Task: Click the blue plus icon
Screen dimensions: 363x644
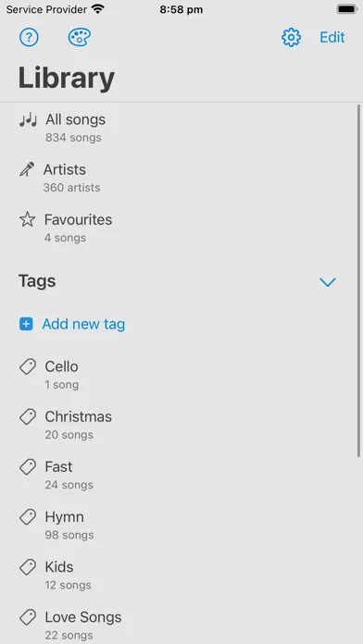Action: pyautogui.click(x=26, y=325)
